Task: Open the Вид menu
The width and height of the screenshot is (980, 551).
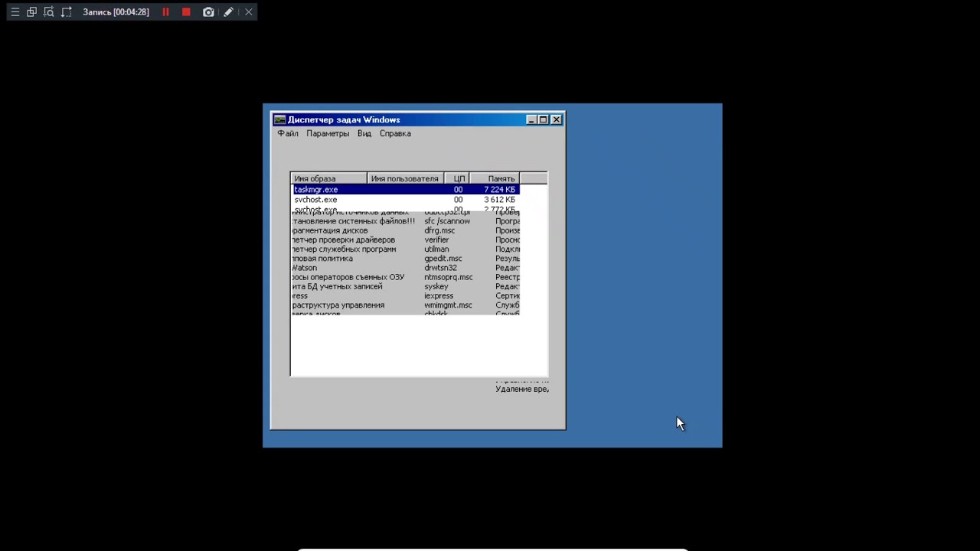Action: click(x=364, y=133)
